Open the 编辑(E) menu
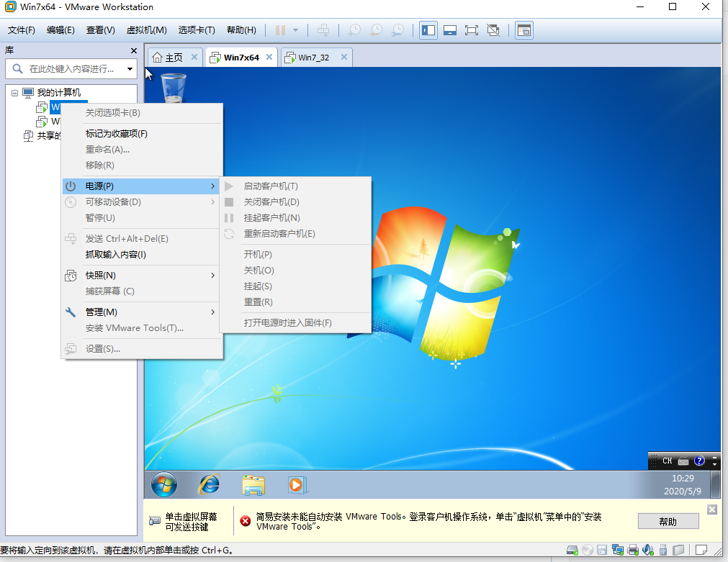This screenshot has width=728, height=562. 60,30
